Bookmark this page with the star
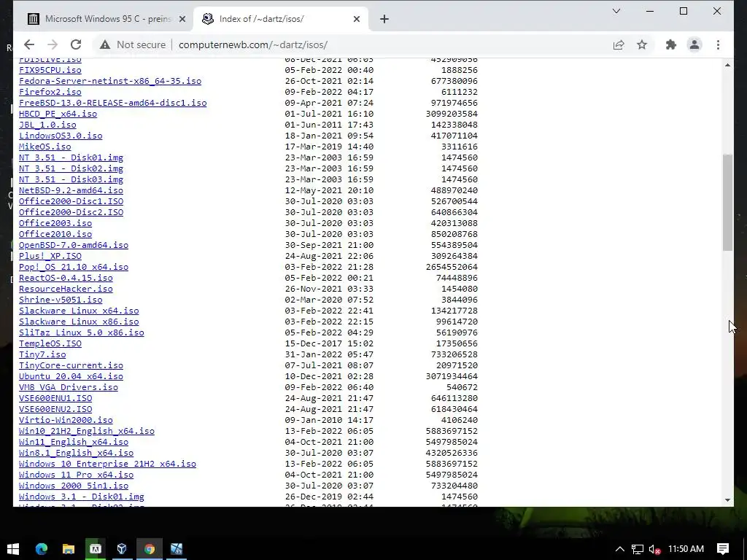747x560 pixels. coord(642,44)
